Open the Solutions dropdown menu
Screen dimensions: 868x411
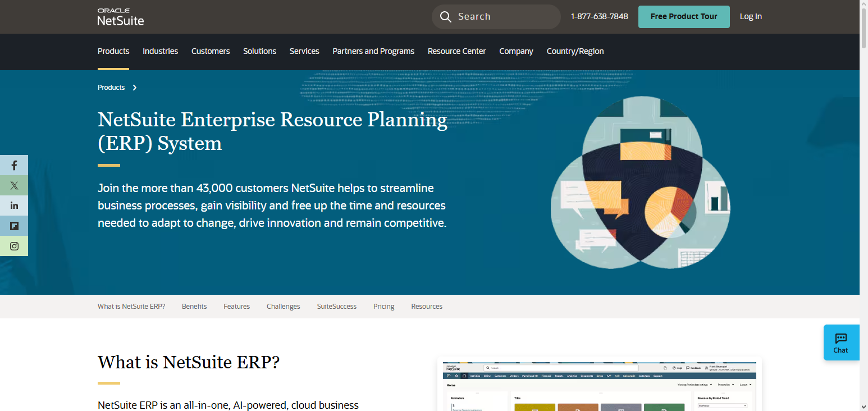click(x=259, y=51)
